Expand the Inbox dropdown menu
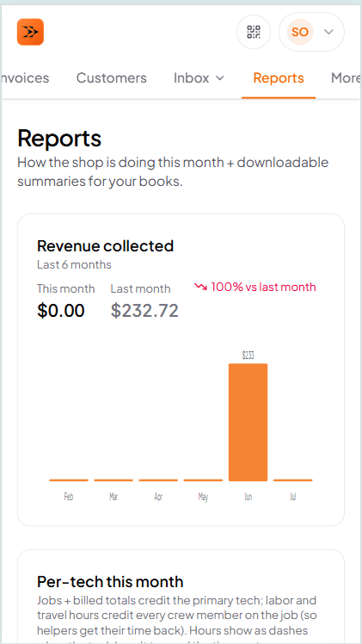The width and height of the screenshot is (362, 644). tap(199, 78)
